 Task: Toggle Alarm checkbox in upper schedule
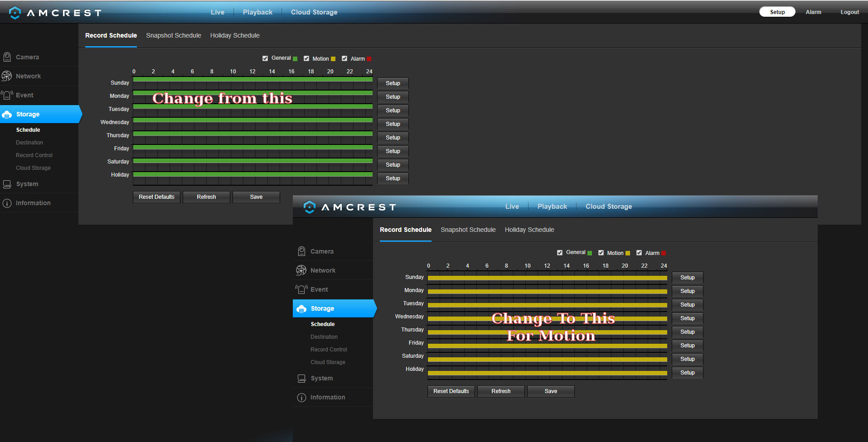[x=344, y=58]
